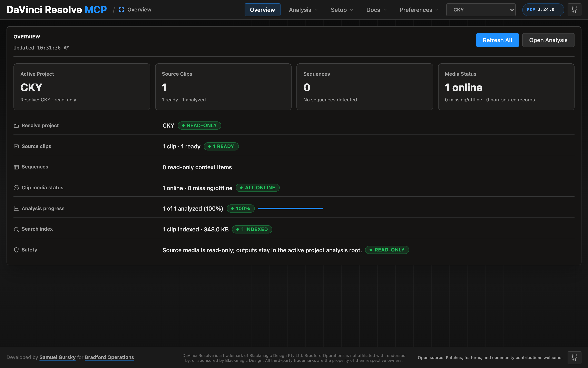Click the magnifier icon next to Search index
Screen dimensions: 588x368
tap(16, 229)
